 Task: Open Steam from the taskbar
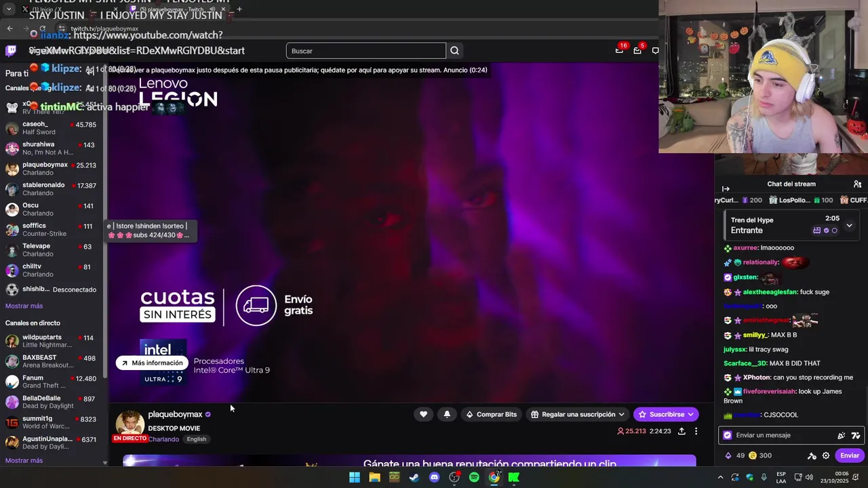[414, 477]
